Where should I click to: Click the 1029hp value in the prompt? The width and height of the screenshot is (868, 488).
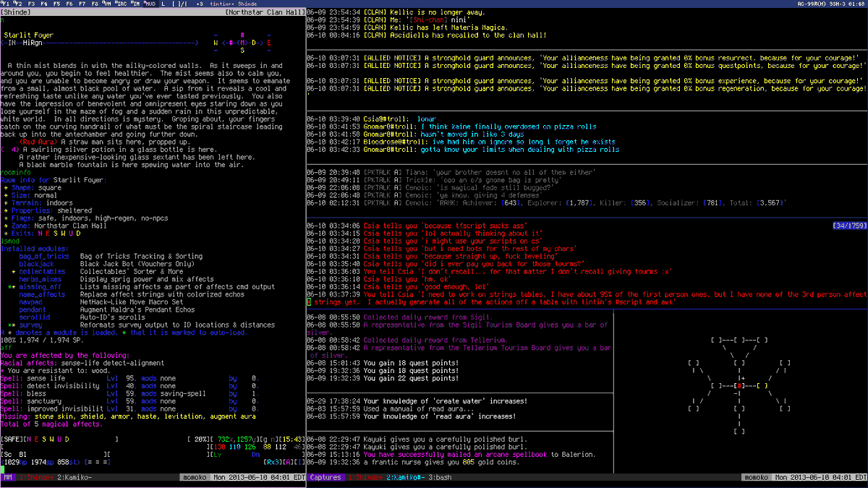15,462
